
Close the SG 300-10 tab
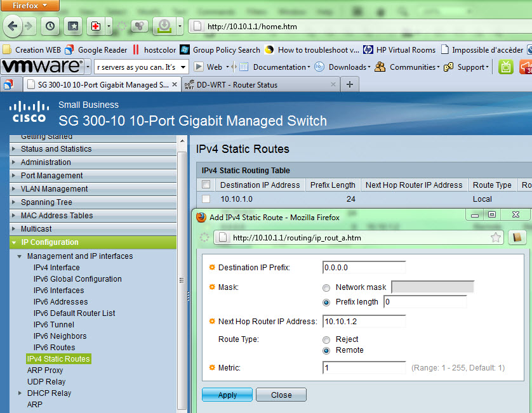[175, 84]
